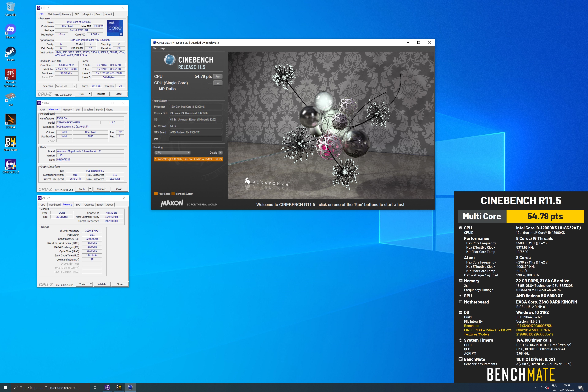This screenshot has height=392, width=588.
Task: Click Close button in Mainboard CPU-Z window
Action: point(119,189)
